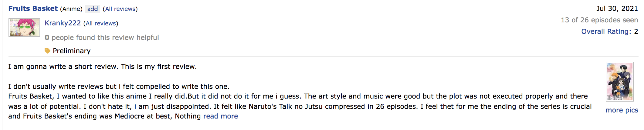Viewport: 644px width, 130px height.
Task: Open the Fruits Basket cover thumbnail
Action: [619, 82]
